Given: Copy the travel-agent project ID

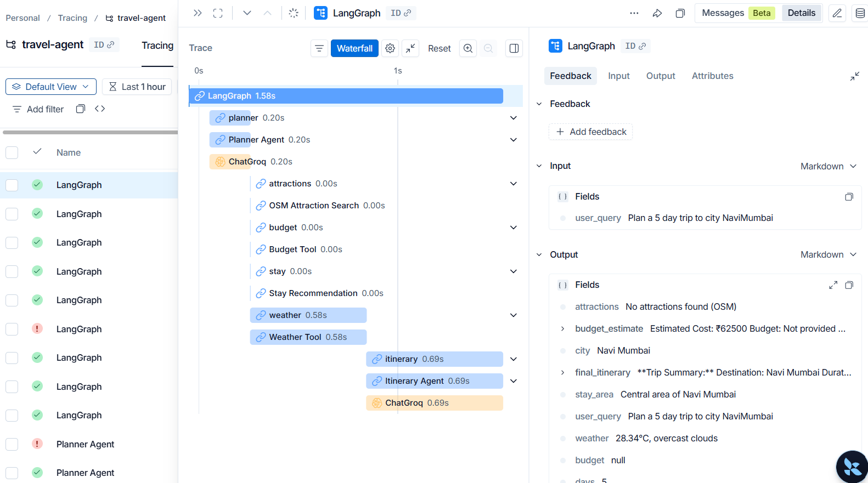Looking at the screenshot, I should [x=104, y=45].
